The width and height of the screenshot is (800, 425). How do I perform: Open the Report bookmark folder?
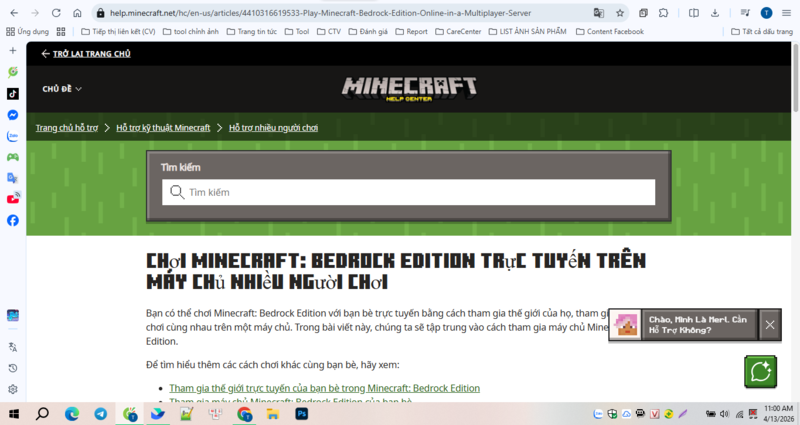(412, 32)
